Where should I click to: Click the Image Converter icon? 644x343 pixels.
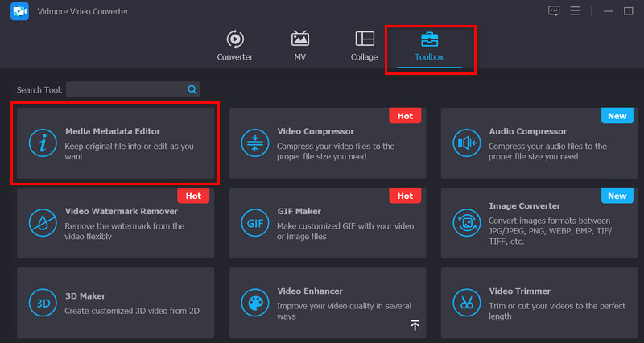click(466, 222)
